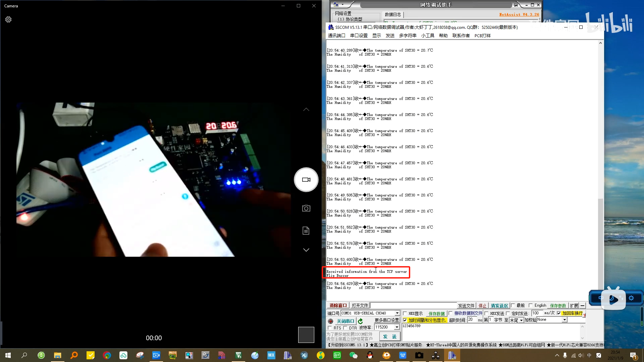Image resolution: width=644 pixels, height=362 pixels.
Task: Open the 多字符串 menu
Action: 407,36
